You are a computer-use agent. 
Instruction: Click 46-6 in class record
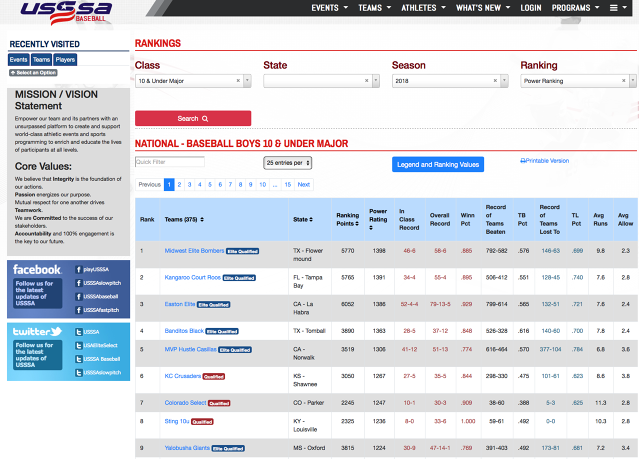409,251
